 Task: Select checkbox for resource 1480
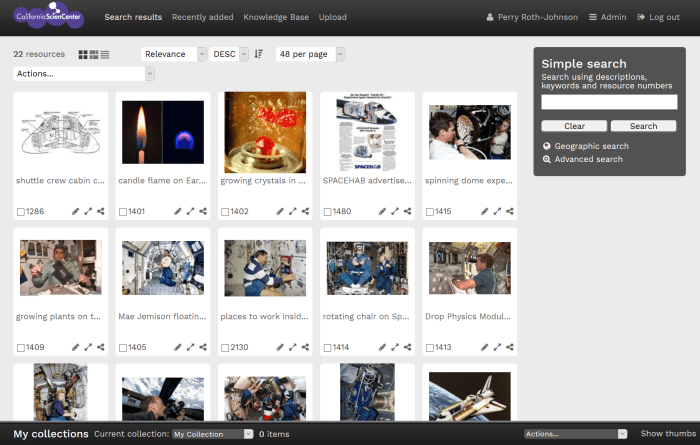[328, 212]
